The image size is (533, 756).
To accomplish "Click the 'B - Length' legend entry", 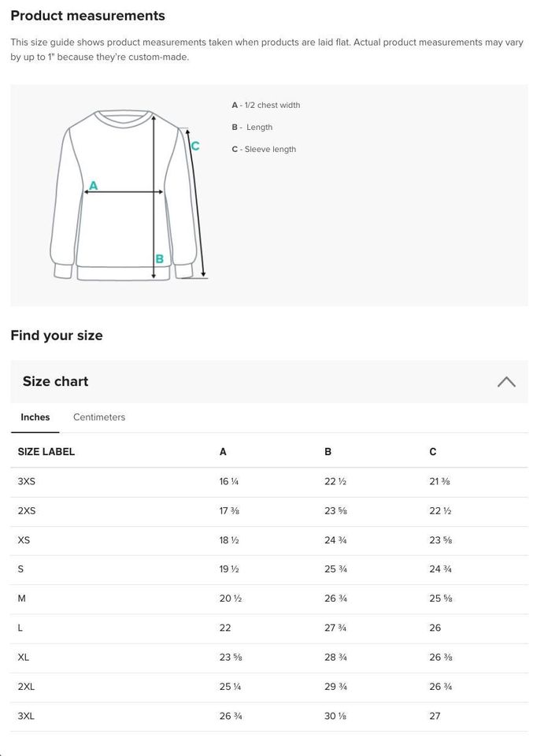I will (x=252, y=127).
